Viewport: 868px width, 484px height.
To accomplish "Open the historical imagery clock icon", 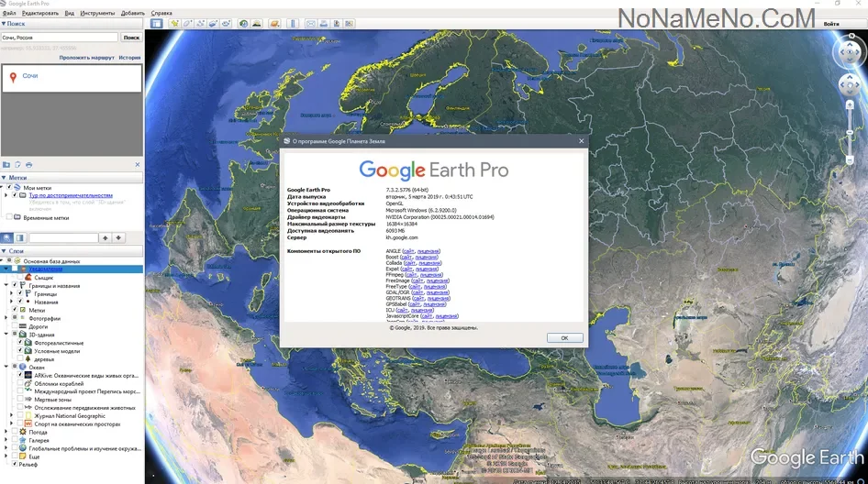I will tap(243, 23).
